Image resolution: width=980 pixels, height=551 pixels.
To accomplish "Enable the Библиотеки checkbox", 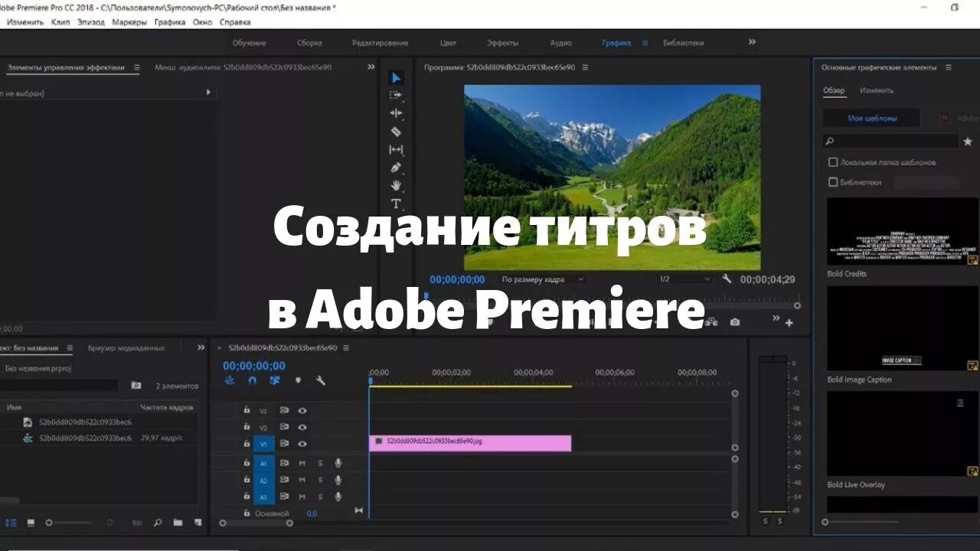I will (x=833, y=182).
